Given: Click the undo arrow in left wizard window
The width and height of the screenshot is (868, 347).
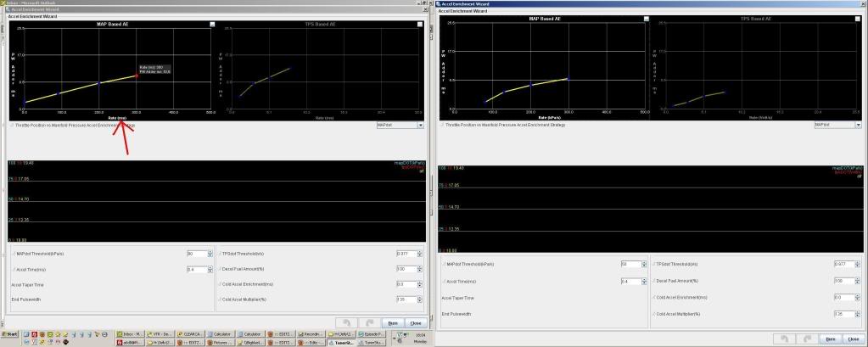Looking at the screenshot, I should click(x=346, y=322).
